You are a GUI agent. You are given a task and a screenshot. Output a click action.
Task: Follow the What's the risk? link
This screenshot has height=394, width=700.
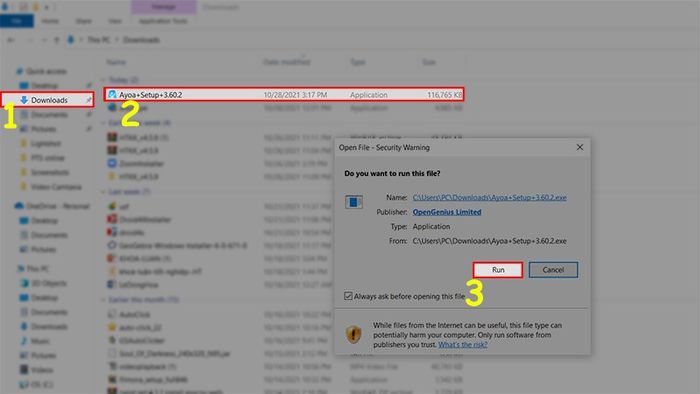pyautogui.click(x=462, y=344)
